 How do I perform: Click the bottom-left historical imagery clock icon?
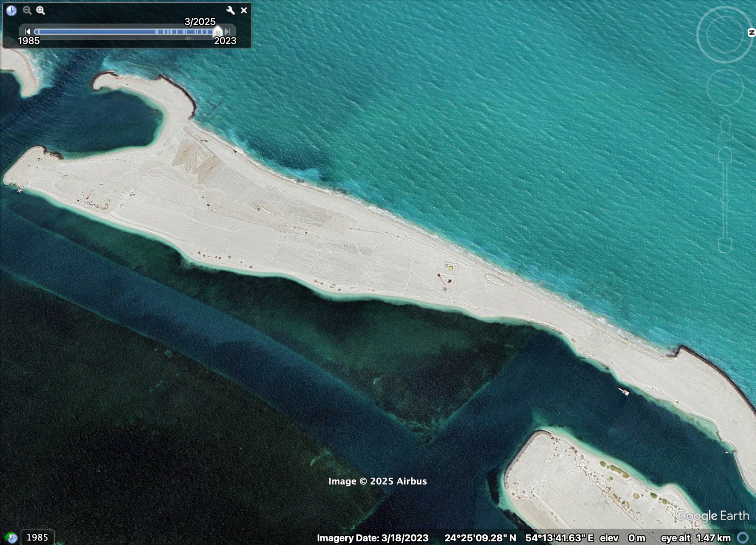pyautogui.click(x=12, y=537)
